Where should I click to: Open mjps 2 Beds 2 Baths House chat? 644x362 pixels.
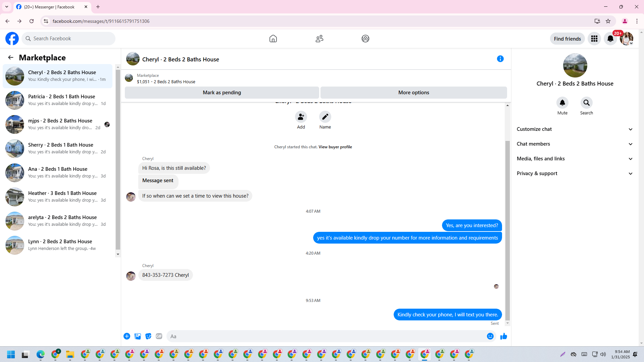click(x=58, y=124)
